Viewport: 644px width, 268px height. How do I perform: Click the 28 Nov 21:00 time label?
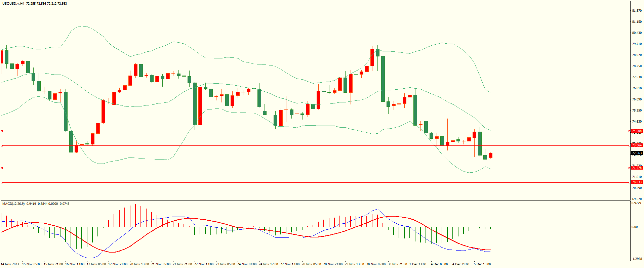(333, 264)
